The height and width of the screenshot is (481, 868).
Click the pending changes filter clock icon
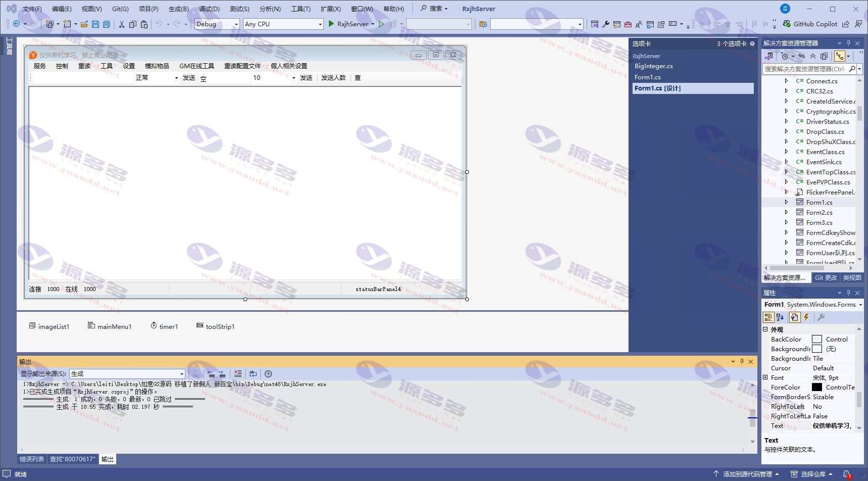[x=785, y=56]
